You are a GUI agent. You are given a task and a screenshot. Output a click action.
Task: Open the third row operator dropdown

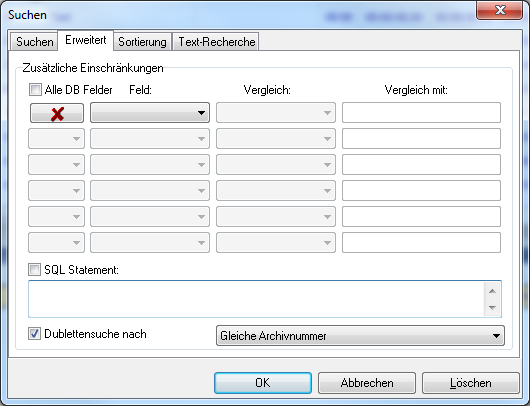[56, 165]
